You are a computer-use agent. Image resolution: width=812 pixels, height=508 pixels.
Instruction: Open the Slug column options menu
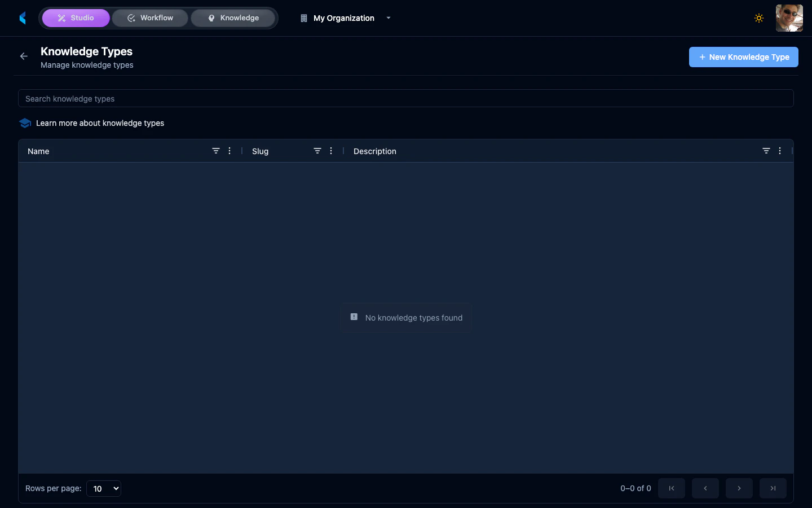pyautogui.click(x=331, y=151)
